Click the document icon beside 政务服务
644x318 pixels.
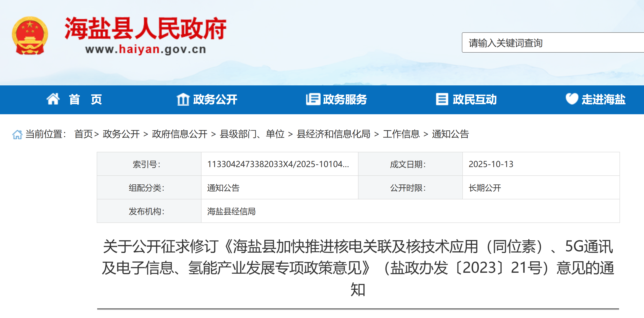coord(313,99)
